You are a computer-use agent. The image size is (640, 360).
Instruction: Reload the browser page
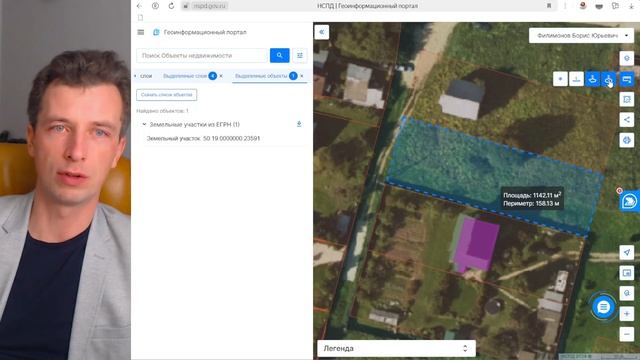(x=171, y=6)
